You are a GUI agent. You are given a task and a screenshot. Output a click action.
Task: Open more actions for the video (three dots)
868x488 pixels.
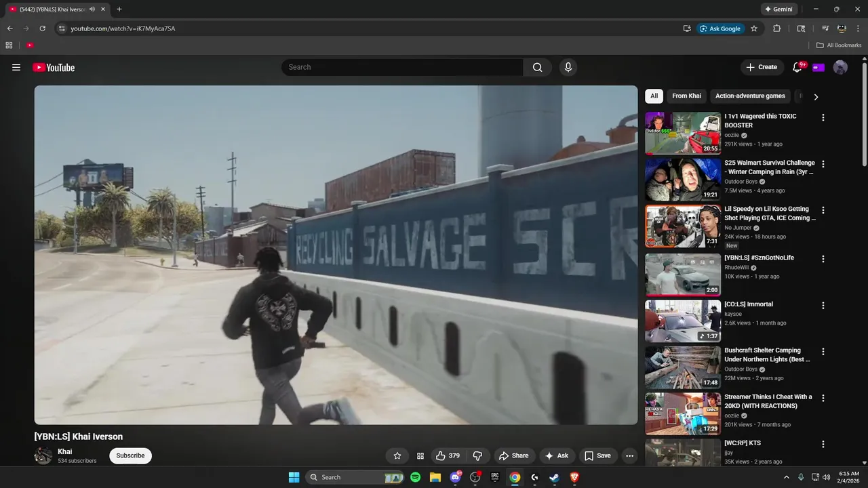[629, 455]
